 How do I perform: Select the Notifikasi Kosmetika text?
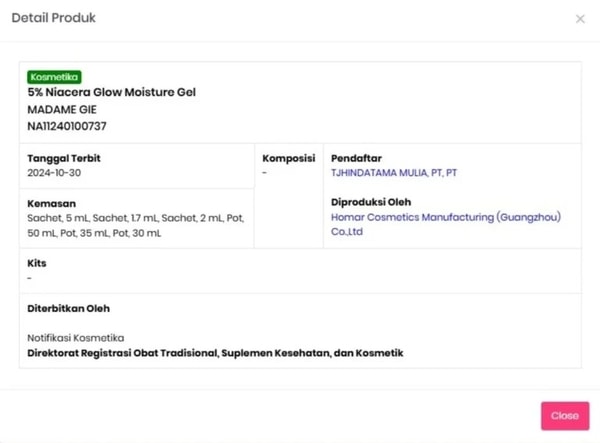coord(76,338)
